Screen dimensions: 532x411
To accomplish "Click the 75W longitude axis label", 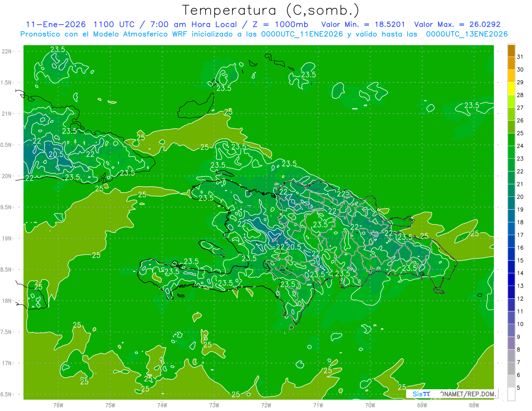I will 110,405.
